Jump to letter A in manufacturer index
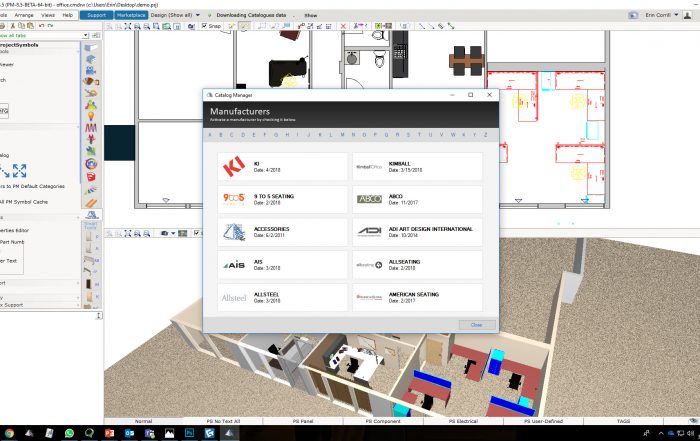700x441 pixels. pos(210,135)
